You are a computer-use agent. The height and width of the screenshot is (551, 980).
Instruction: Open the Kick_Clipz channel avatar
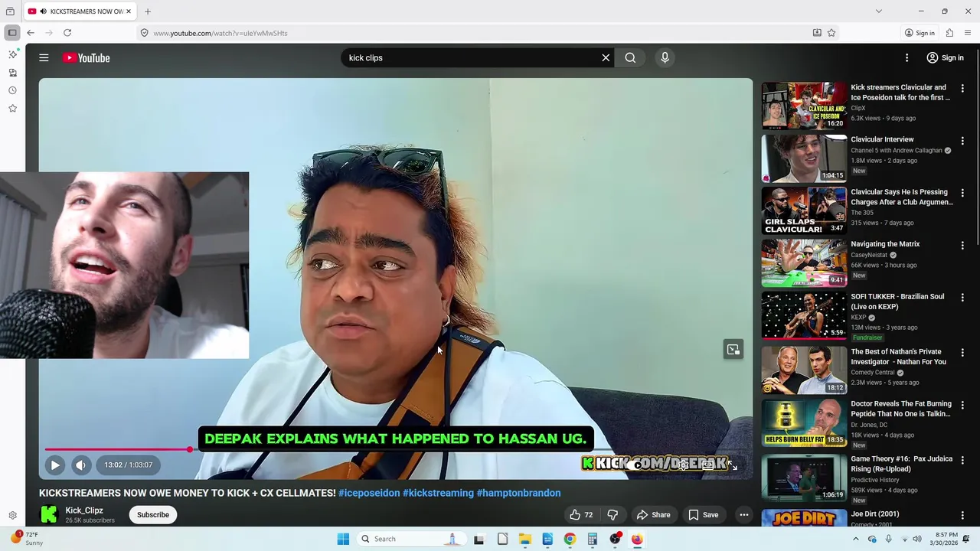[49, 515]
